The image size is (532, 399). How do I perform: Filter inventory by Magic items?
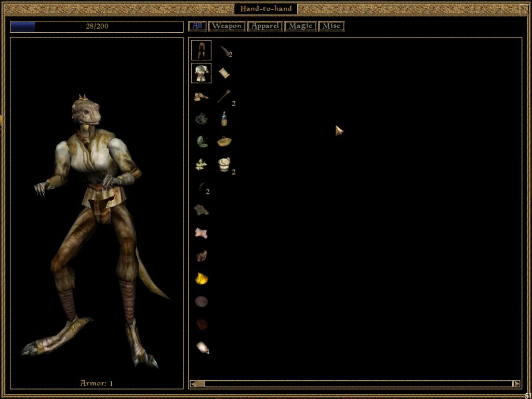300,25
